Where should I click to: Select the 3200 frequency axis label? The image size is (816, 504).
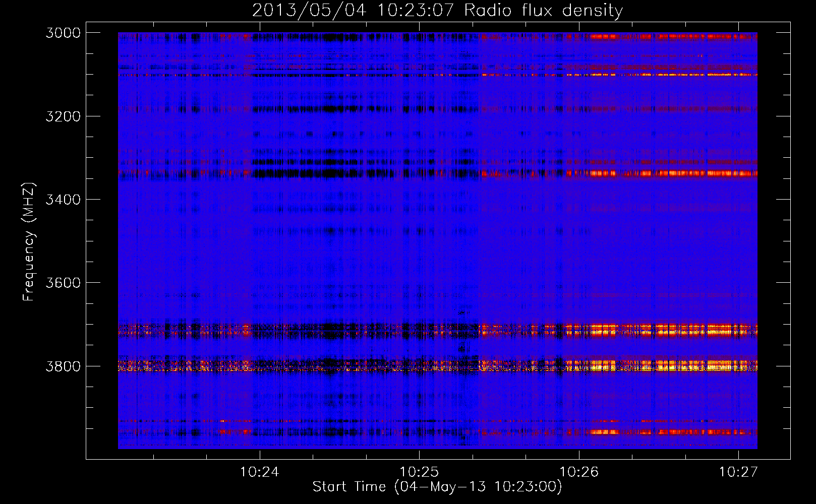pos(63,116)
